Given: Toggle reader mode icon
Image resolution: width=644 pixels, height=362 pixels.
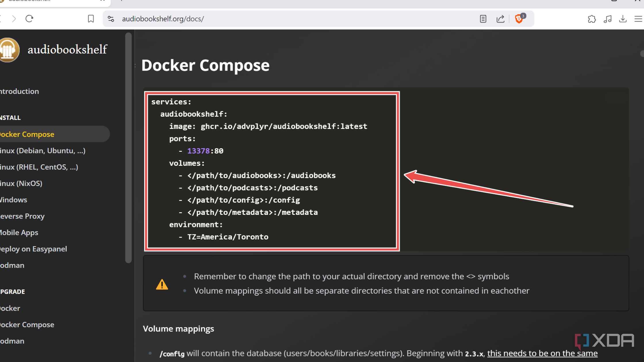Looking at the screenshot, I should [x=483, y=19].
